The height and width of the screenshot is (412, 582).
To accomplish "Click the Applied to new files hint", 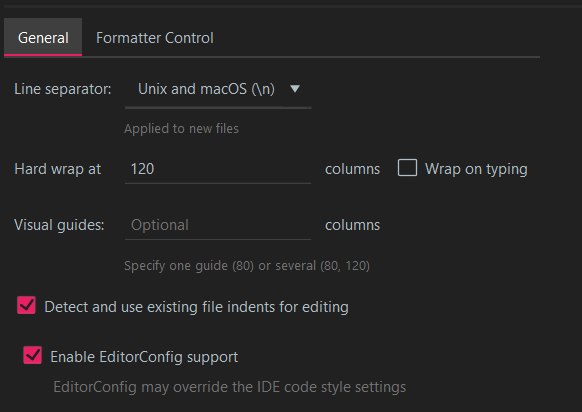I will click(182, 128).
